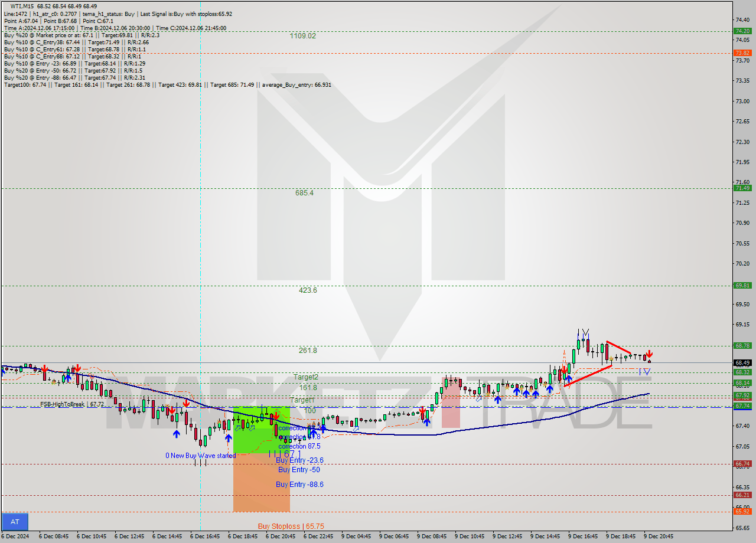Select the red shaded zone near 9 Dec 08:45
756x543 pixels.
[451, 403]
